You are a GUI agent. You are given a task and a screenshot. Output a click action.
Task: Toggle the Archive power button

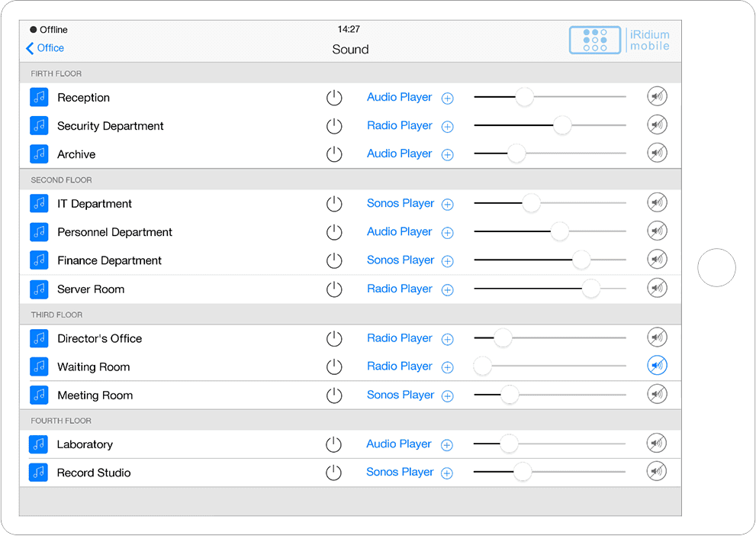pyautogui.click(x=334, y=154)
